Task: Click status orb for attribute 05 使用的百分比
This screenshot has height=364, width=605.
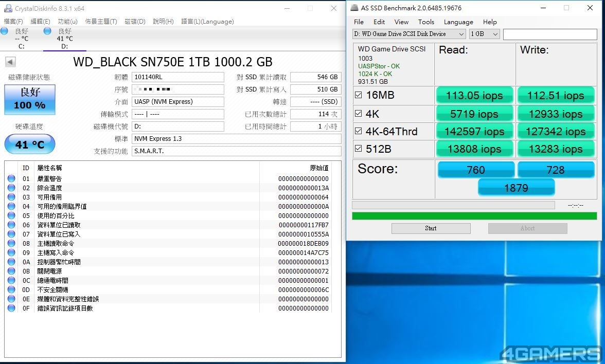Action: (11, 215)
